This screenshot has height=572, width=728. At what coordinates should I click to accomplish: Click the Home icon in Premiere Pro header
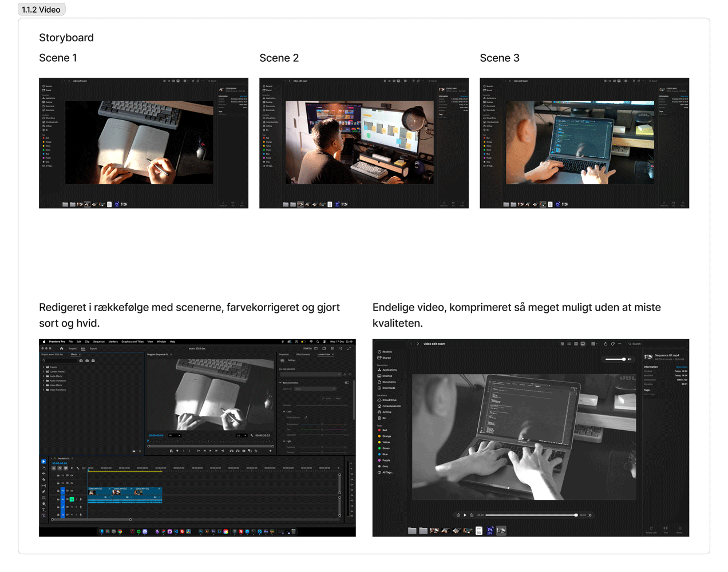click(61, 348)
